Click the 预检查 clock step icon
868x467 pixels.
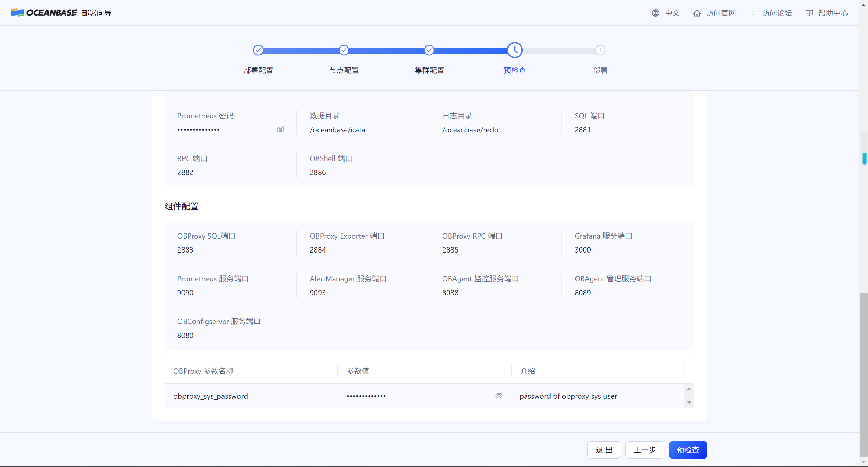[515, 50]
